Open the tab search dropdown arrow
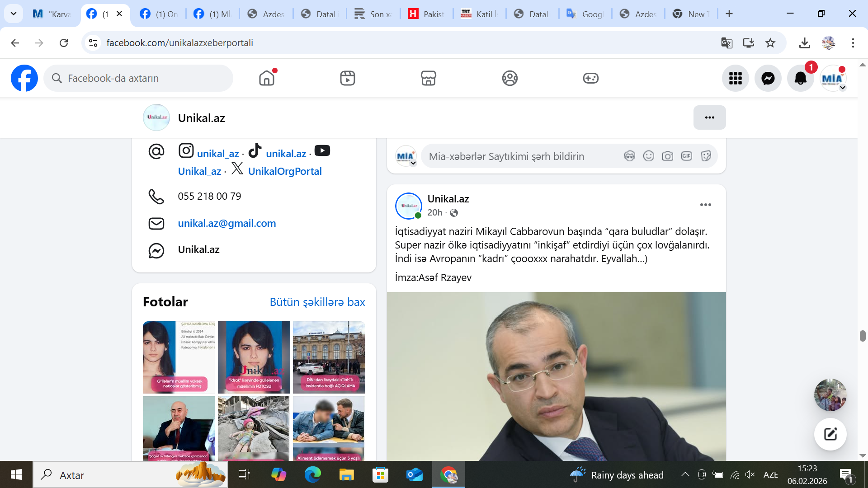The width and height of the screenshot is (868, 488). (x=14, y=14)
